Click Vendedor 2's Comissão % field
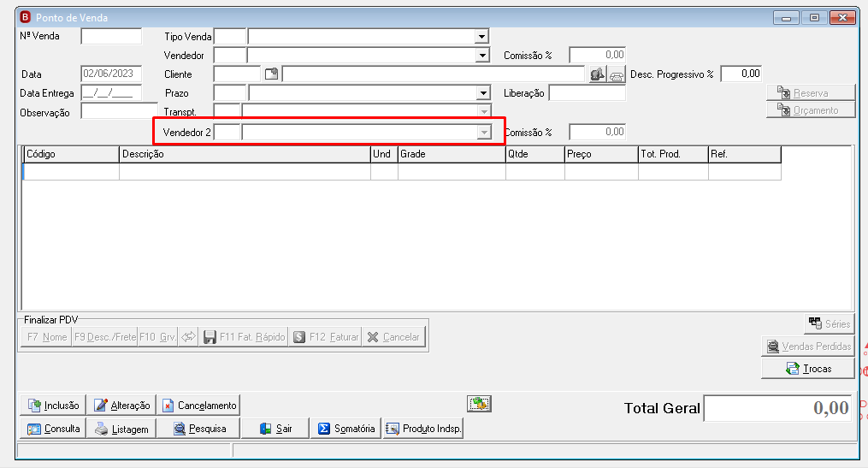The height and width of the screenshot is (468, 868). coord(597,132)
